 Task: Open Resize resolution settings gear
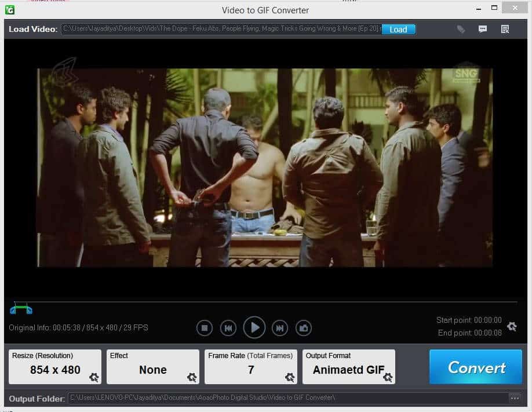pos(94,377)
